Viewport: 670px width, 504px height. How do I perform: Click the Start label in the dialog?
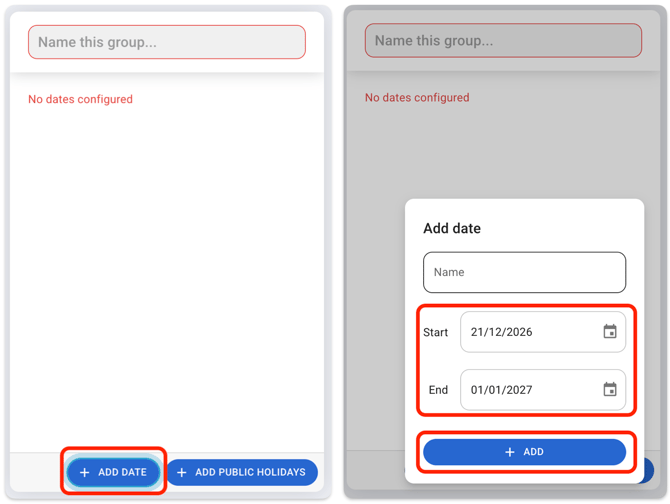tap(436, 332)
